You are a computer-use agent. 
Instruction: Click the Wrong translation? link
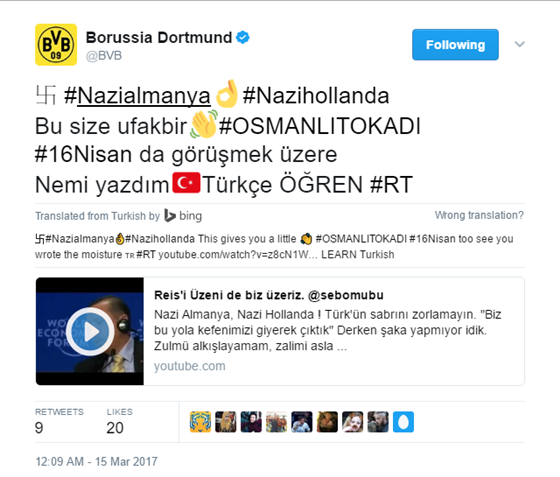[479, 215]
